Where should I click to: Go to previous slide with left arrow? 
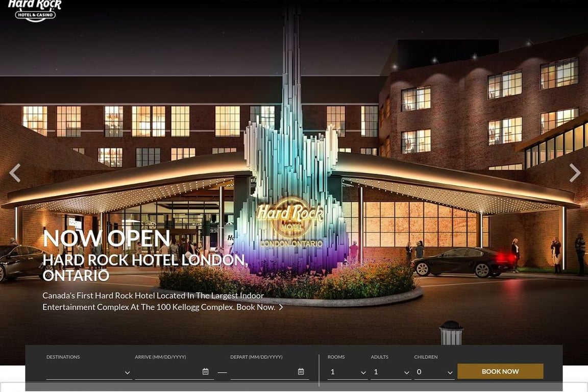(x=15, y=173)
